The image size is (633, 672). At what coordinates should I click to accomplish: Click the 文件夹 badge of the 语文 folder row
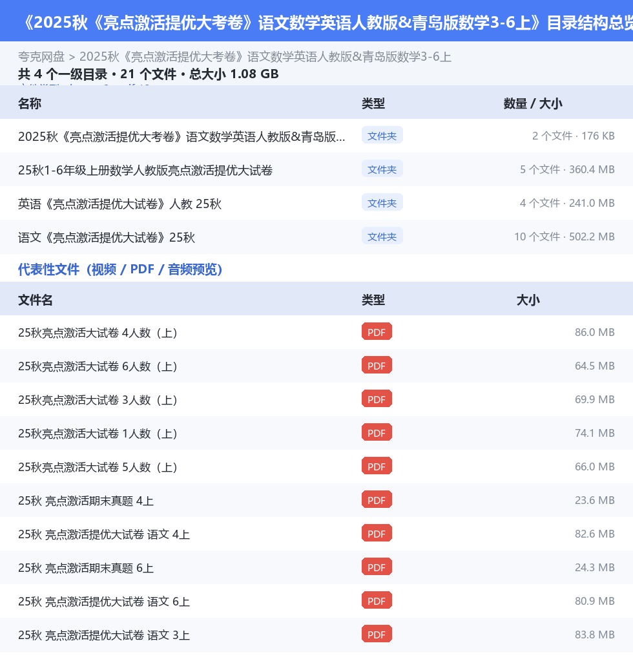coord(382,236)
